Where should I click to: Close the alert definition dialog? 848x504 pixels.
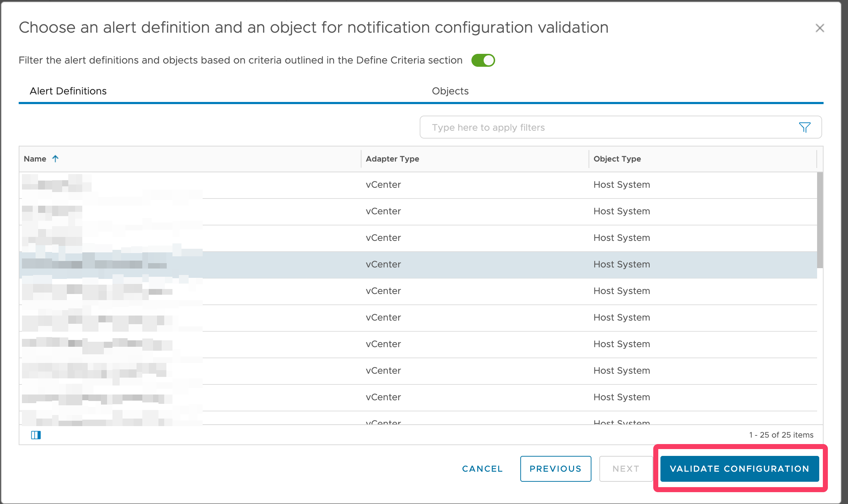[820, 28]
